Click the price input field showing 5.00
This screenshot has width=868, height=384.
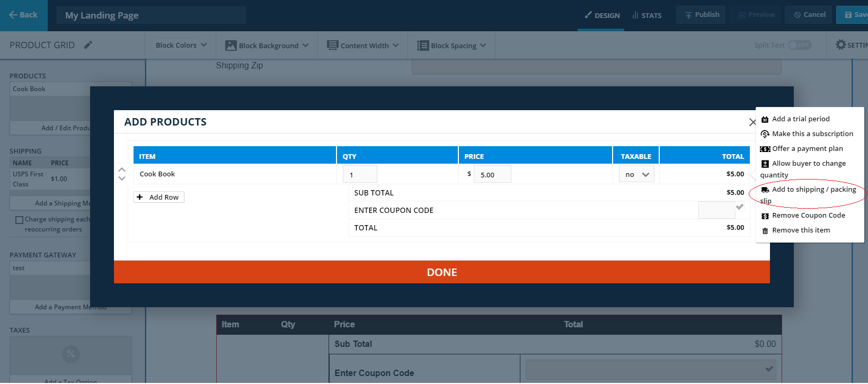pos(492,174)
